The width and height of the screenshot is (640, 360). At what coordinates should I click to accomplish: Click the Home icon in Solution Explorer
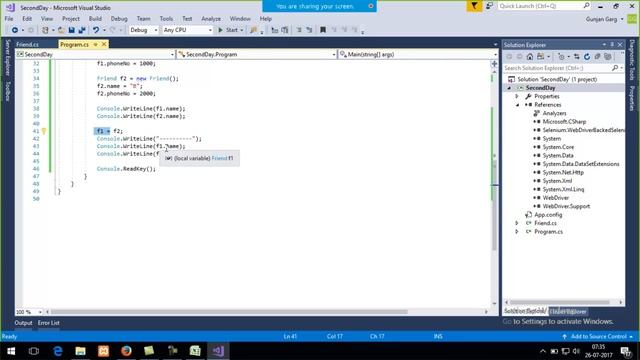(x=530, y=57)
